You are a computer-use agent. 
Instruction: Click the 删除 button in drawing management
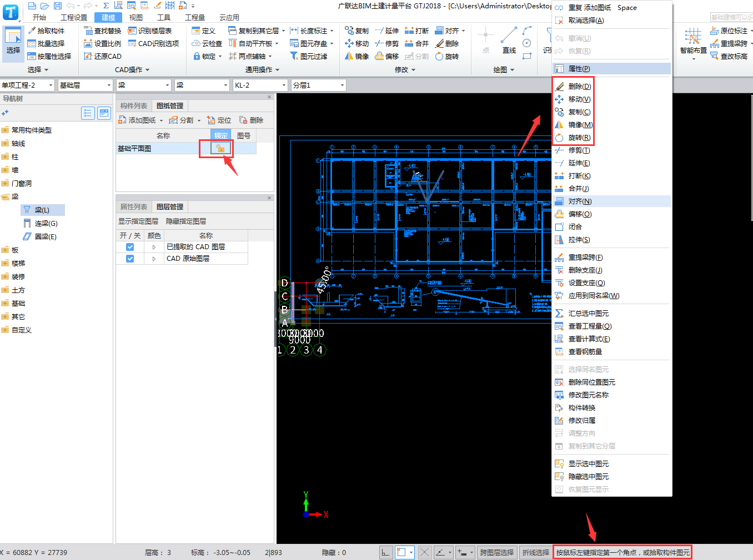251,120
